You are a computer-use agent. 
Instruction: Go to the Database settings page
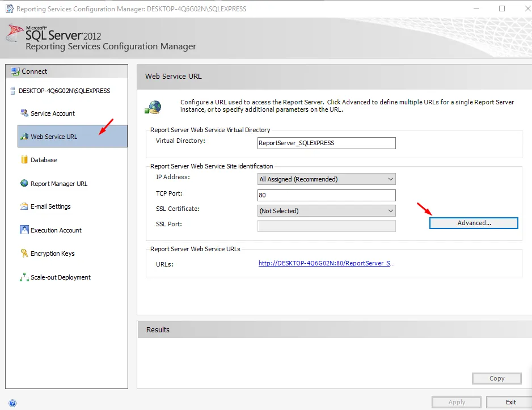click(x=44, y=160)
